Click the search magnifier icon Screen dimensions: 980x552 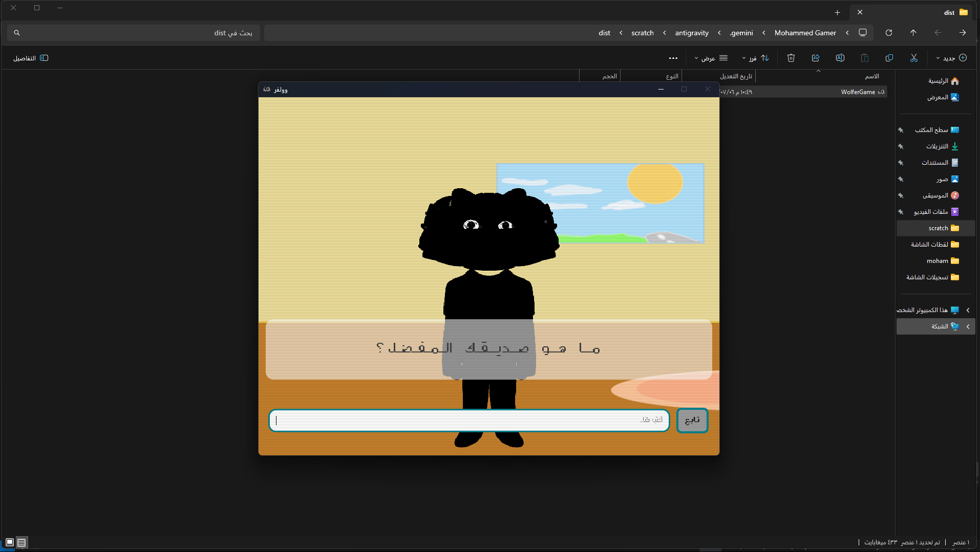[17, 33]
